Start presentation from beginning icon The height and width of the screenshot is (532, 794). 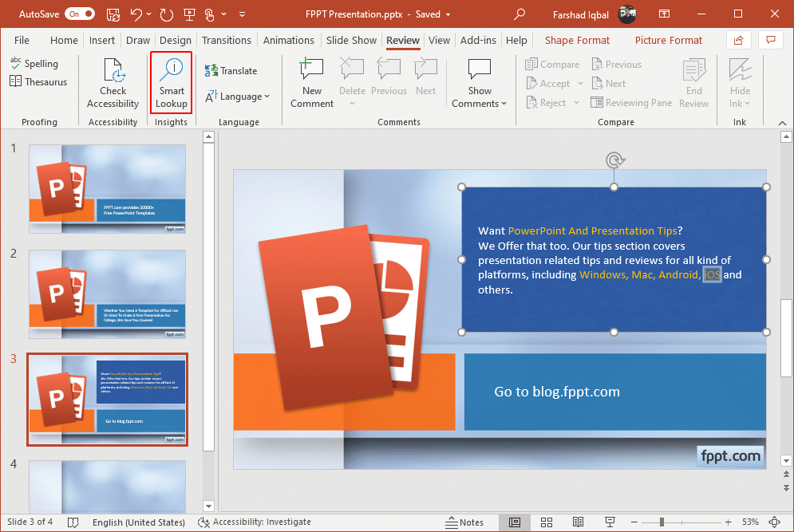189,14
